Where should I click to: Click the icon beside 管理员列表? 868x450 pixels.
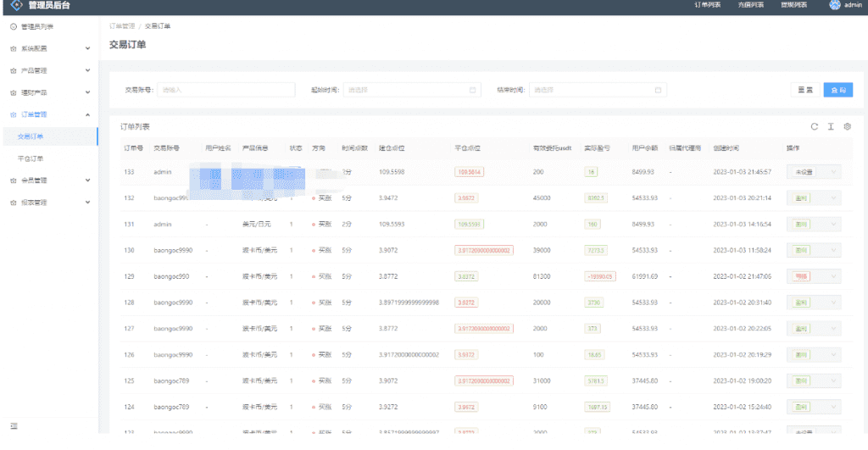click(14, 26)
